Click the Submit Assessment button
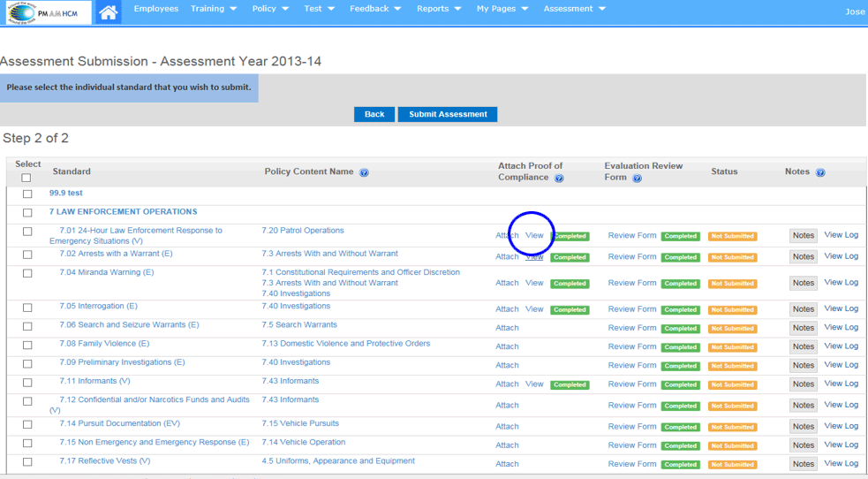The height and width of the screenshot is (479, 868). point(448,115)
